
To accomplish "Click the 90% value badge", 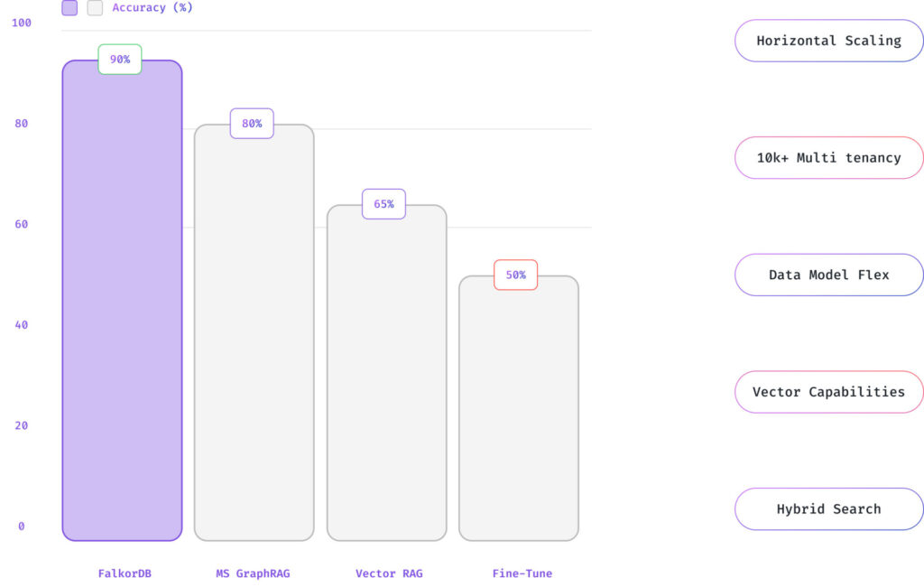I will [x=120, y=60].
